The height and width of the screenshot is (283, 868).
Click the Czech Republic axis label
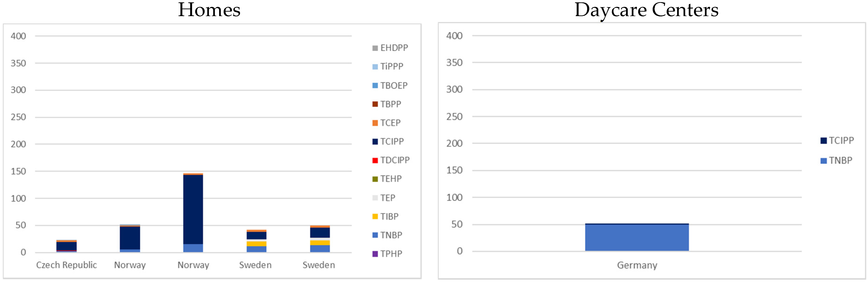pos(66,265)
